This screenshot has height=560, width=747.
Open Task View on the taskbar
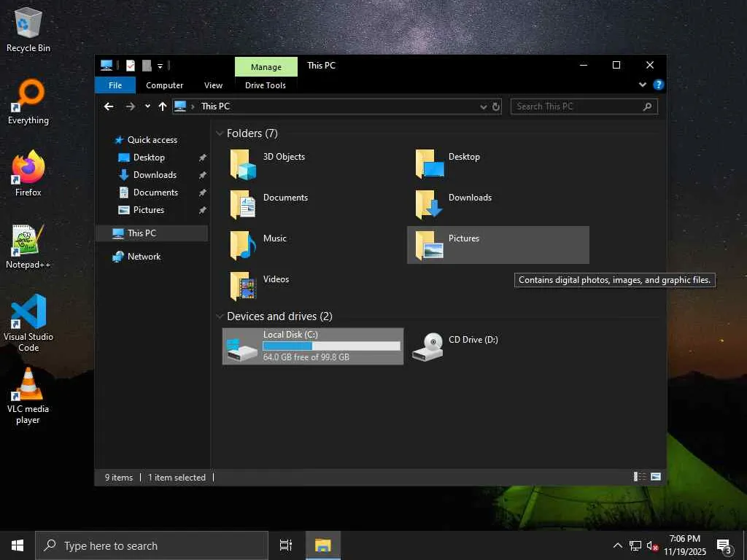pos(286,545)
